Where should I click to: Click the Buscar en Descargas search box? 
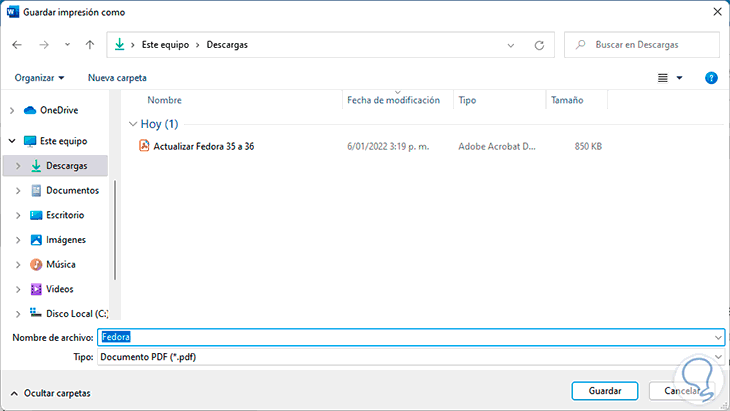642,45
